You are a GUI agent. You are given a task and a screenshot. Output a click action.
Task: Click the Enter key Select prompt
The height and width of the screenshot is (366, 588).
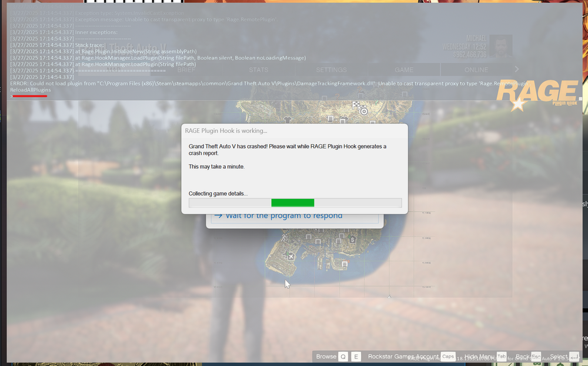(x=574, y=356)
